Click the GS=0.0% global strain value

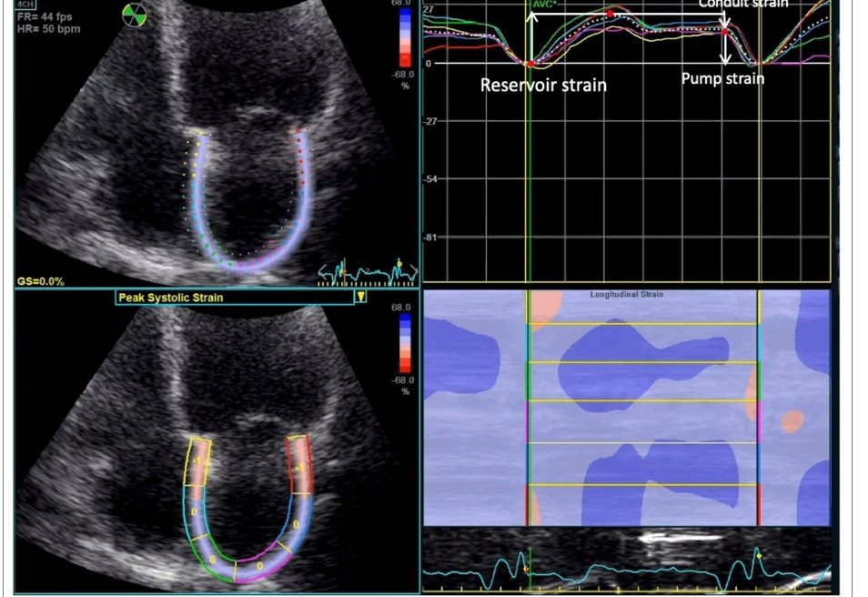pyautogui.click(x=40, y=281)
